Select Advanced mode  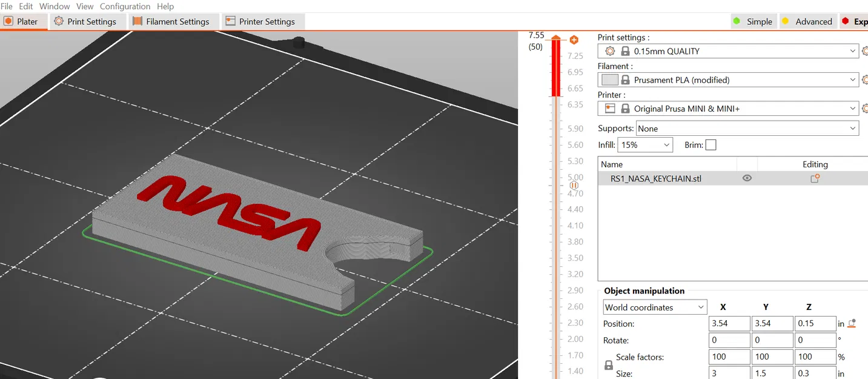[x=807, y=21]
